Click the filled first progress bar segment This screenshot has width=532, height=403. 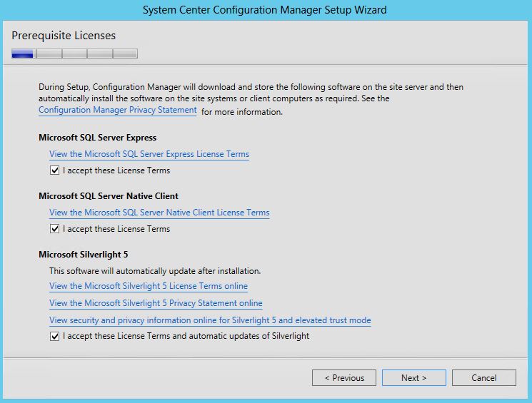click(22, 53)
